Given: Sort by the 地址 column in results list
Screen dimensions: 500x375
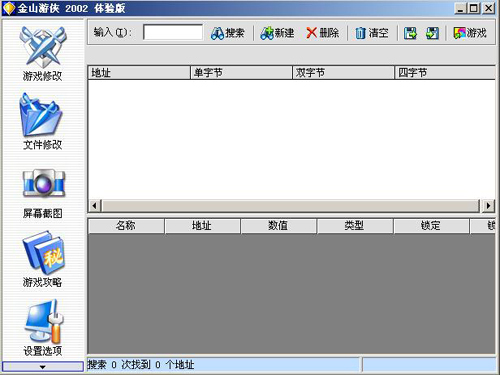Looking at the screenshot, I should pyautogui.click(x=139, y=73).
